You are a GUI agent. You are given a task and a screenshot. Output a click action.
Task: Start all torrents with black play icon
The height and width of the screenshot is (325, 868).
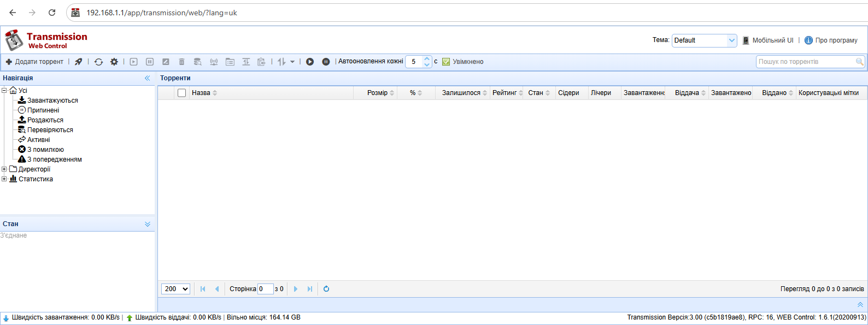(x=310, y=62)
